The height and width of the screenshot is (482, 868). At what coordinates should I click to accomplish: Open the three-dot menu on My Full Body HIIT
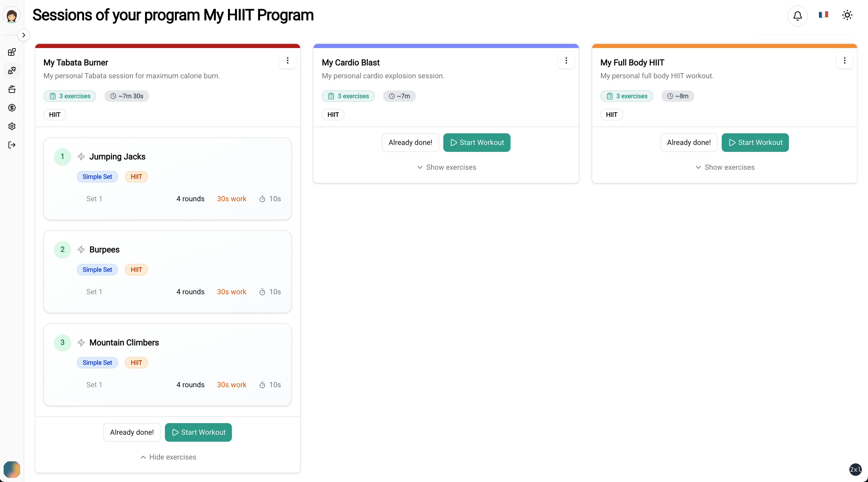click(x=845, y=61)
